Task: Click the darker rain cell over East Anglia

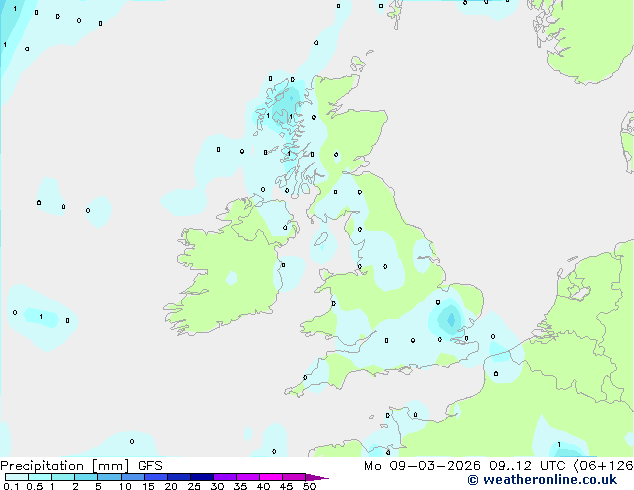Action: 451,319
